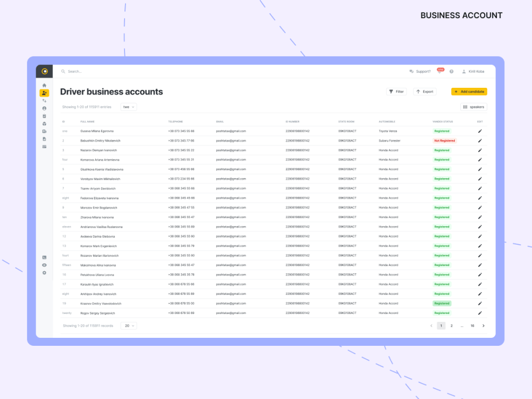Open the document file sidebar icon
The image size is (532, 399).
point(44,139)
